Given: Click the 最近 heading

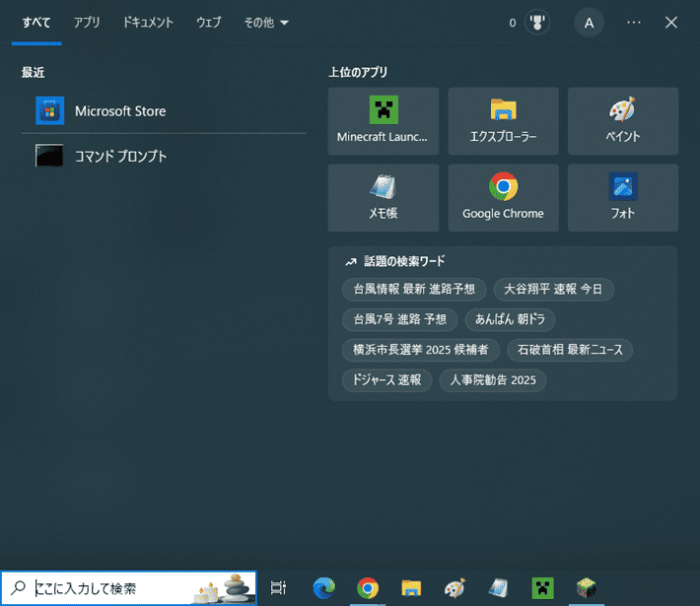Looking at the screenshot, I should (34, 72).
